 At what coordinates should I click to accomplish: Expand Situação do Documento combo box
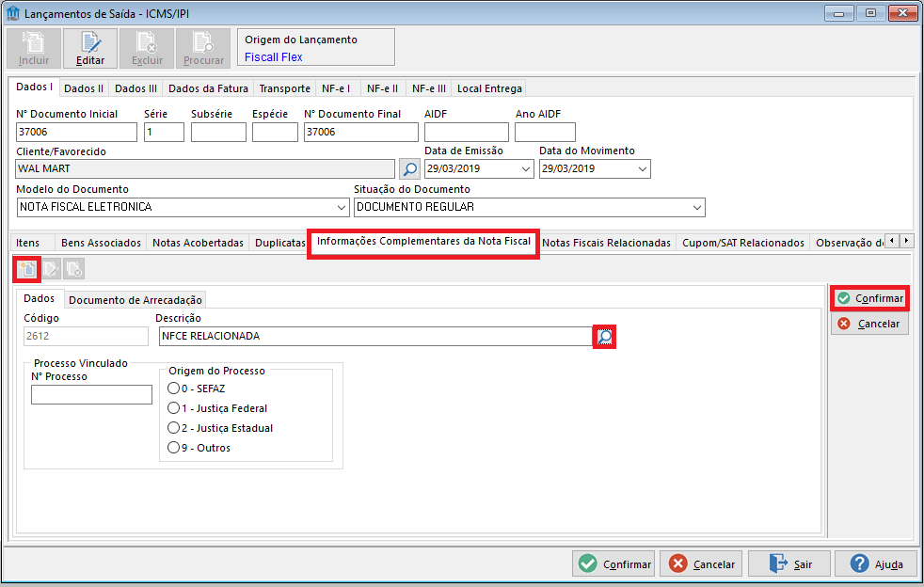tap(697, 208)
